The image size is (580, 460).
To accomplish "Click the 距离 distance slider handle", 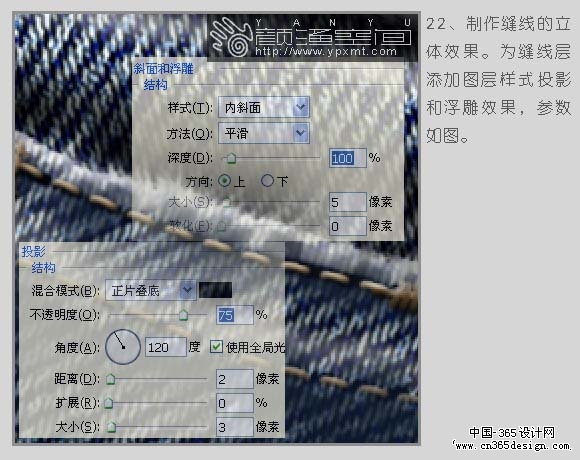I will point(111,379).
